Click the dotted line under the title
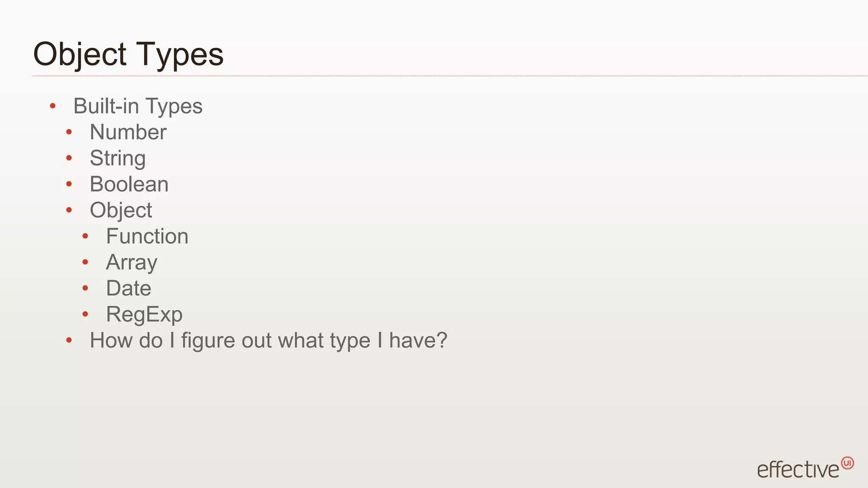 point(450,76)
